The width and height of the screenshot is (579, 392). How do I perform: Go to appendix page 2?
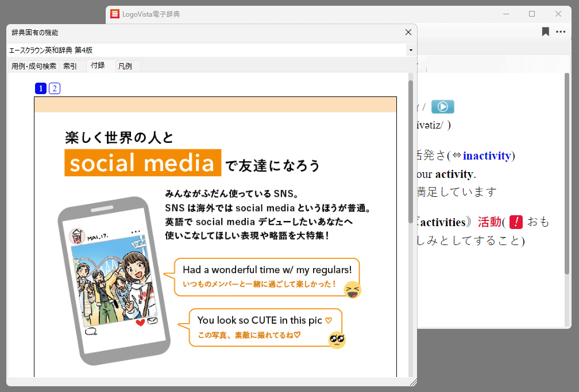pyautogui.click(x=54, y=88)
